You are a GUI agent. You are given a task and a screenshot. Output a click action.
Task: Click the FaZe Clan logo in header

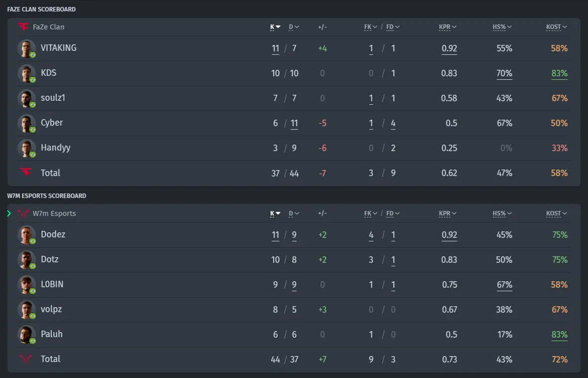point(23,26)
